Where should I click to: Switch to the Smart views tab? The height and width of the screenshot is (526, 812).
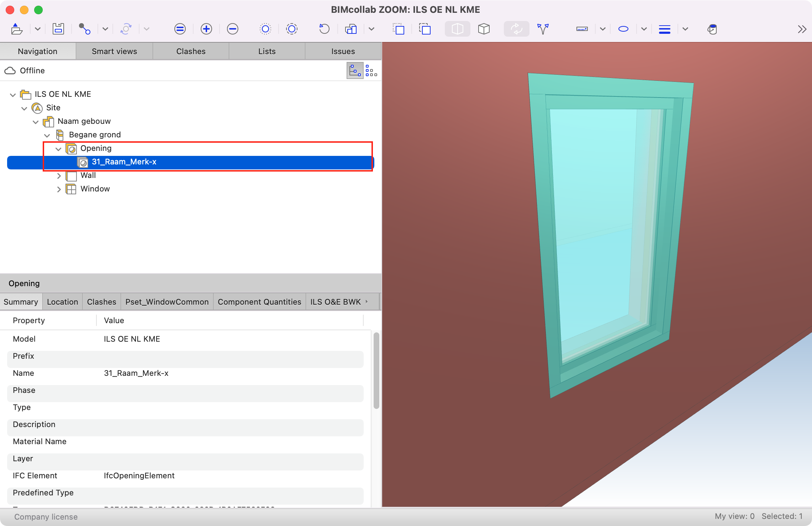tap(114, 51)
